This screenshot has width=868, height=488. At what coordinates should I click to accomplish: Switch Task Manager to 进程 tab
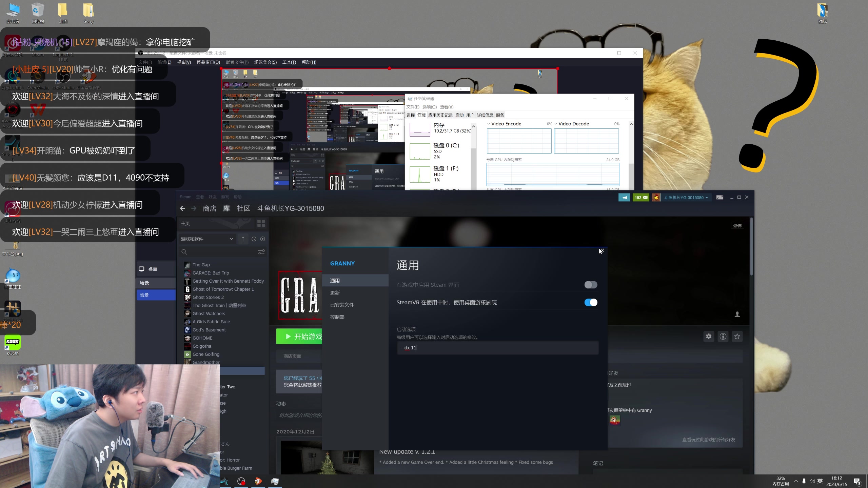click(410, 115)
